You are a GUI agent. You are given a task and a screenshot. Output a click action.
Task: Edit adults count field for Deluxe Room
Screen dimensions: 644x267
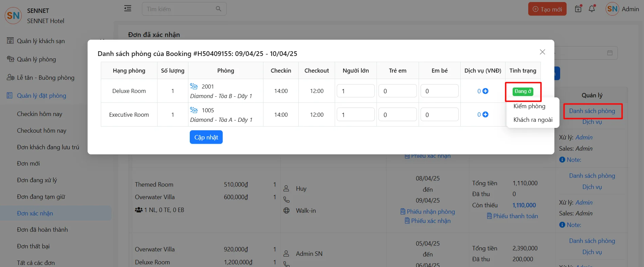[355, 91]
